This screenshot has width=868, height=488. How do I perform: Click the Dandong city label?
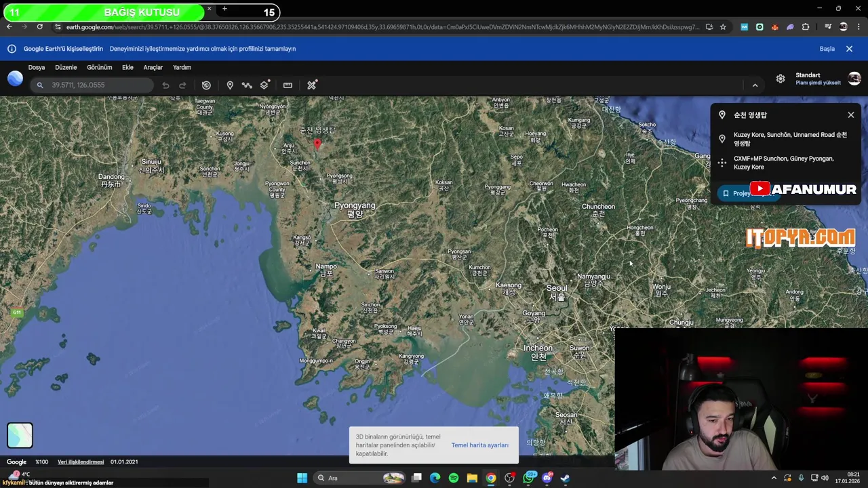tap(111, 180)
